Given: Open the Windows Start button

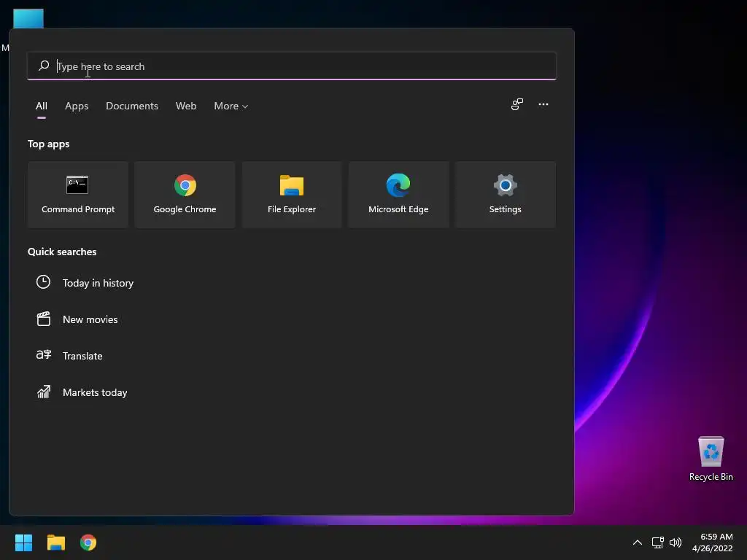Looking at the screenshot, I should (23, 542).
